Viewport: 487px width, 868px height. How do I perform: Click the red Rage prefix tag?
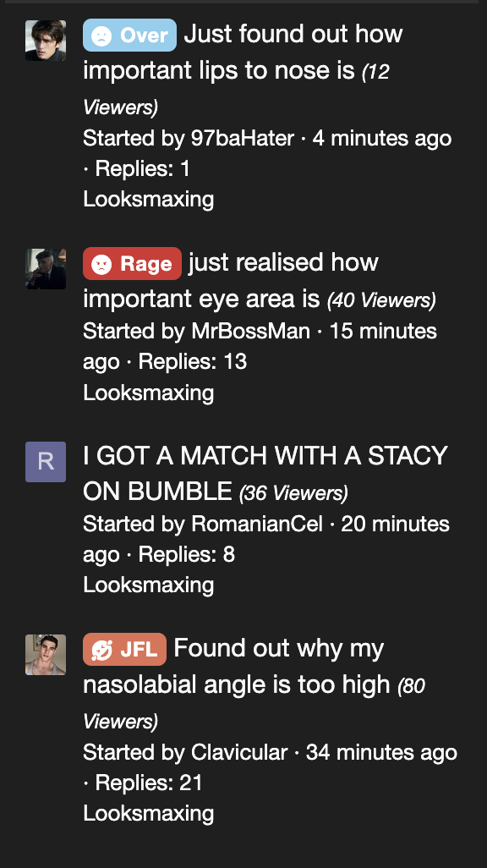132,263
